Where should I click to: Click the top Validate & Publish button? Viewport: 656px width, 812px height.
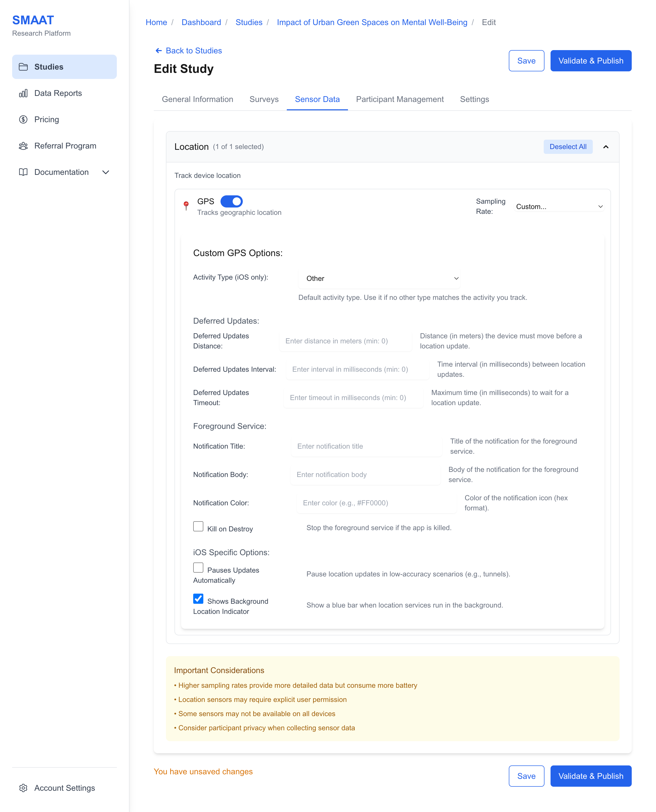click(x=590, y=61)
